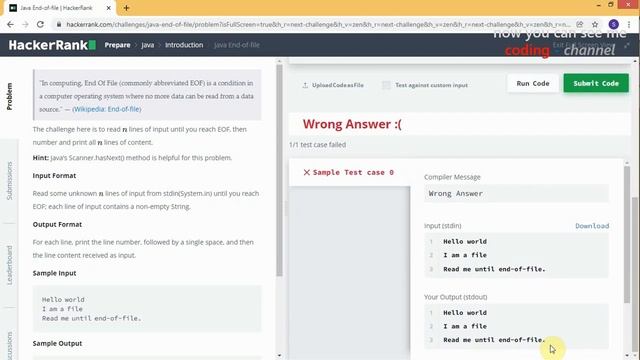Screen dimensions: 640x360
Task: Click the problem panel scrollbar
Action: (x=279, y=171)
